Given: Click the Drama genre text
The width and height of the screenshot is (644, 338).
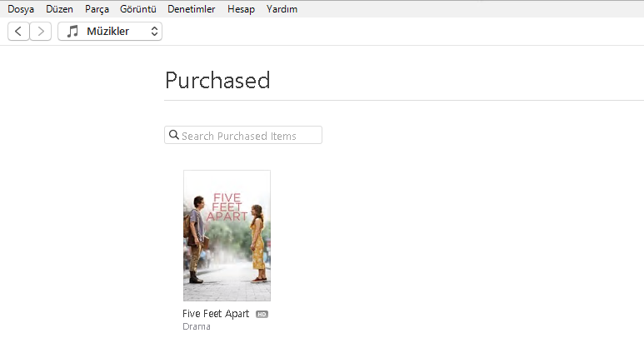Looking at the screenshot, I should pos(197,326).
